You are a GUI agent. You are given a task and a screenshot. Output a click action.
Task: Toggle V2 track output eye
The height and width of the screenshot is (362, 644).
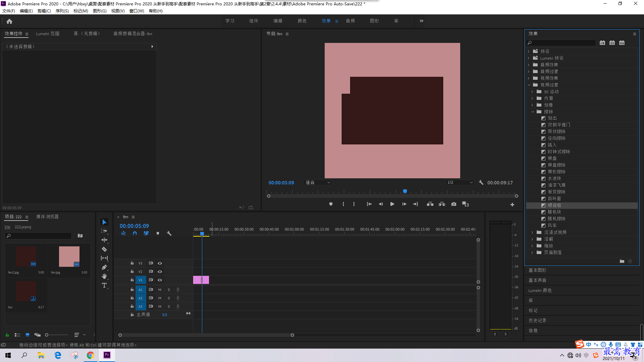(x=160, y=271)
